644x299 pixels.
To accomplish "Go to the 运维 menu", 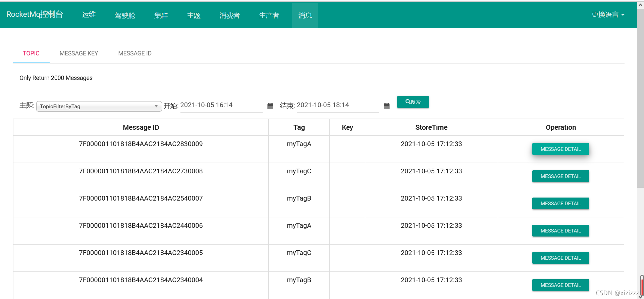I will 89,15.
